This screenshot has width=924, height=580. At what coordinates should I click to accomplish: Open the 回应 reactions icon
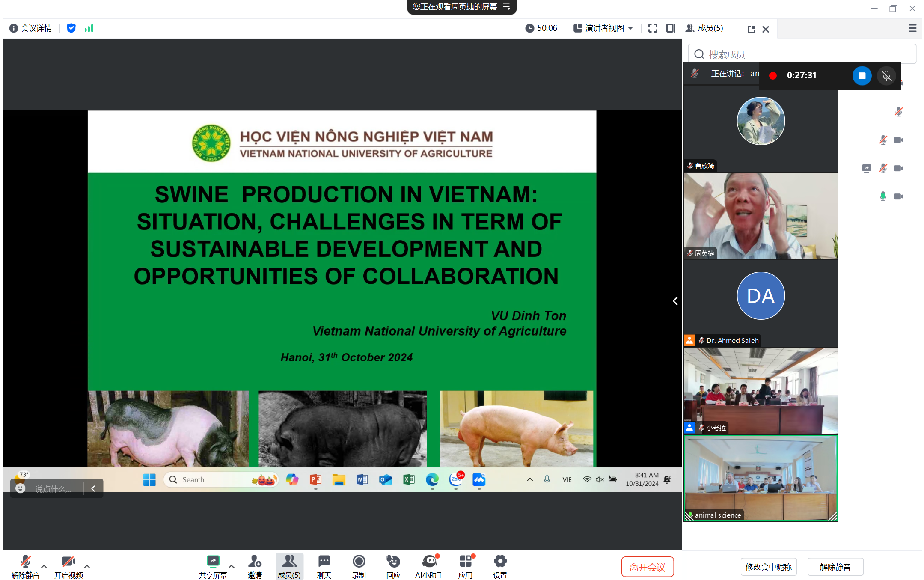pos(393,561)
